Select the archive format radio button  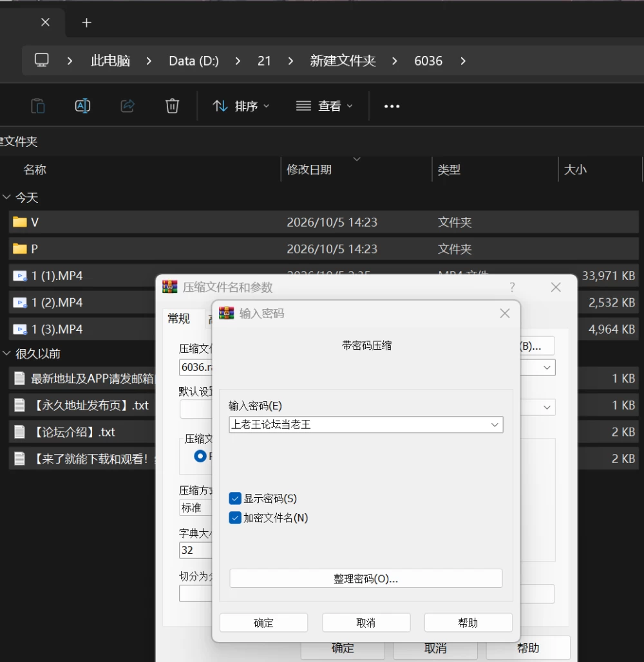(x=200, y=456)
